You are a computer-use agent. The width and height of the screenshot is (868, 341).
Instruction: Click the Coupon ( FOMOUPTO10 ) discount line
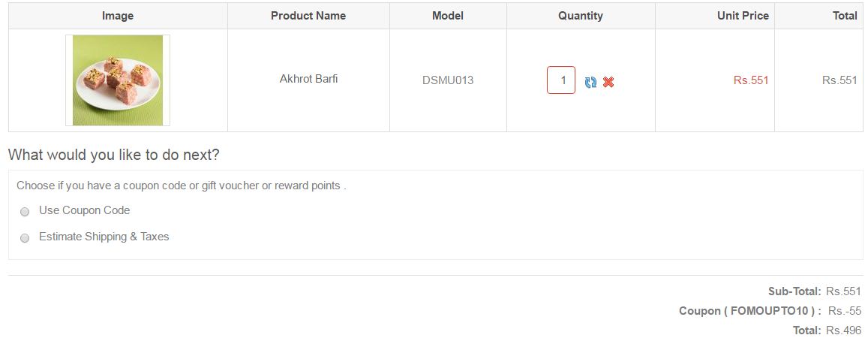pyautogui.click(x=770, y=311)
